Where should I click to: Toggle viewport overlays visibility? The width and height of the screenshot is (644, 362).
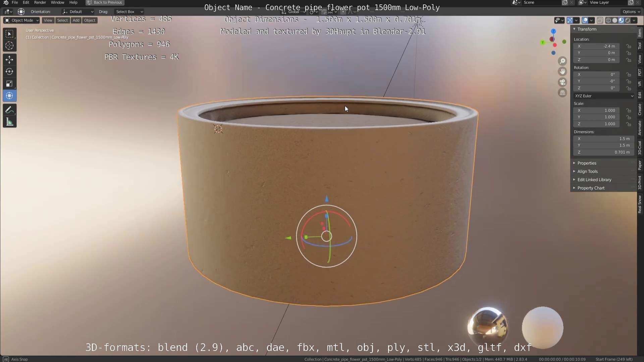585,20
